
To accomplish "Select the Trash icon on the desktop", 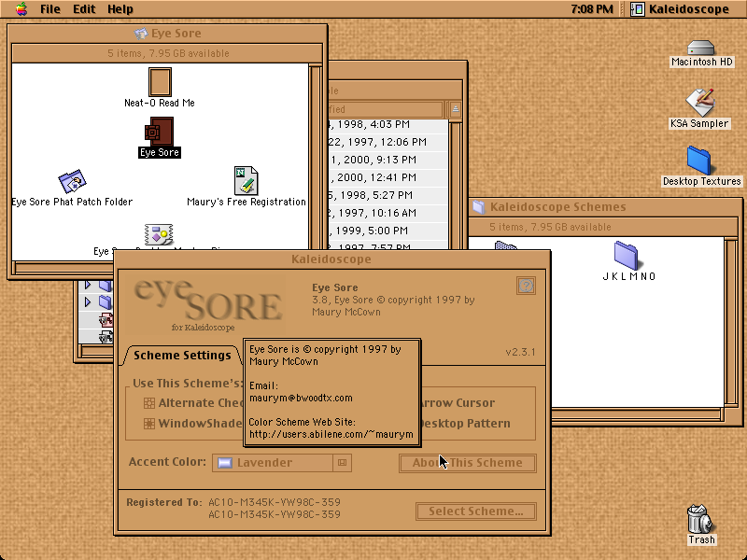I will coord(699,519).
